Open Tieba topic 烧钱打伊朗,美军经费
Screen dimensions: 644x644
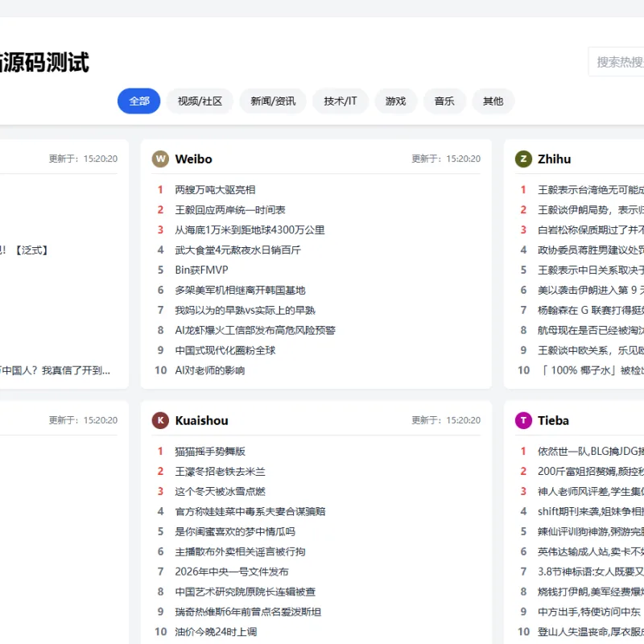coord(591,592)
